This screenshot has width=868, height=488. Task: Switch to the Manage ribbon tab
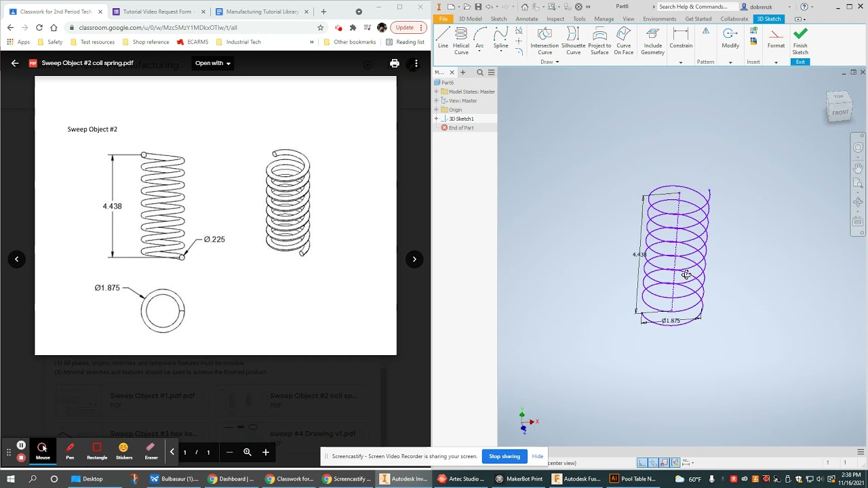604,19
